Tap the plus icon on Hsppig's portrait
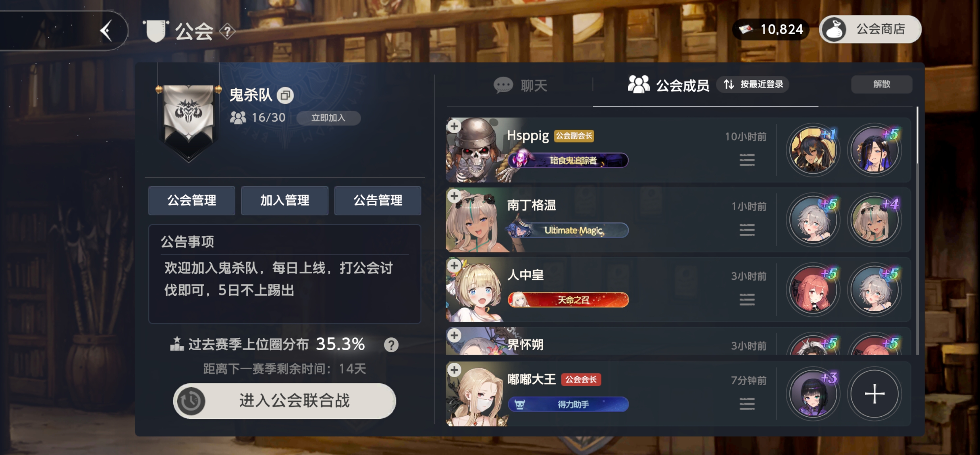Viewport: 980px width, 455px height. pos(454,126)
